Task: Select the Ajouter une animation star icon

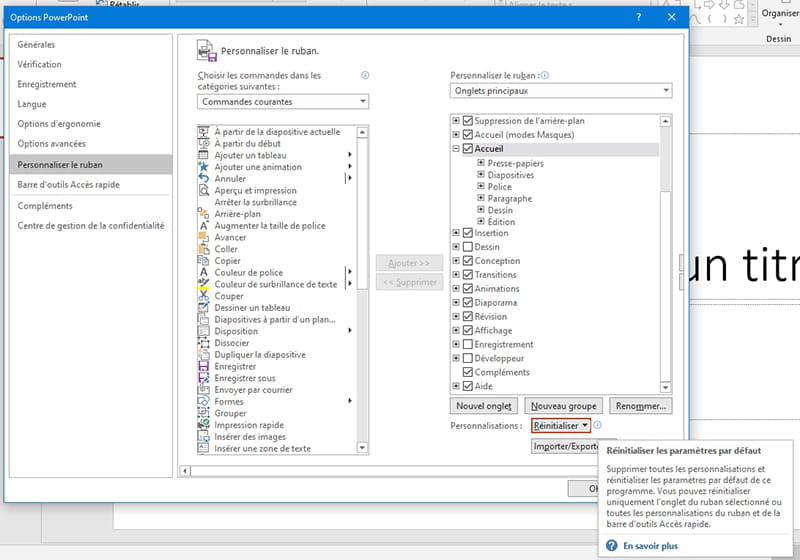Action: pyautogui.click(x=203, y=167)
